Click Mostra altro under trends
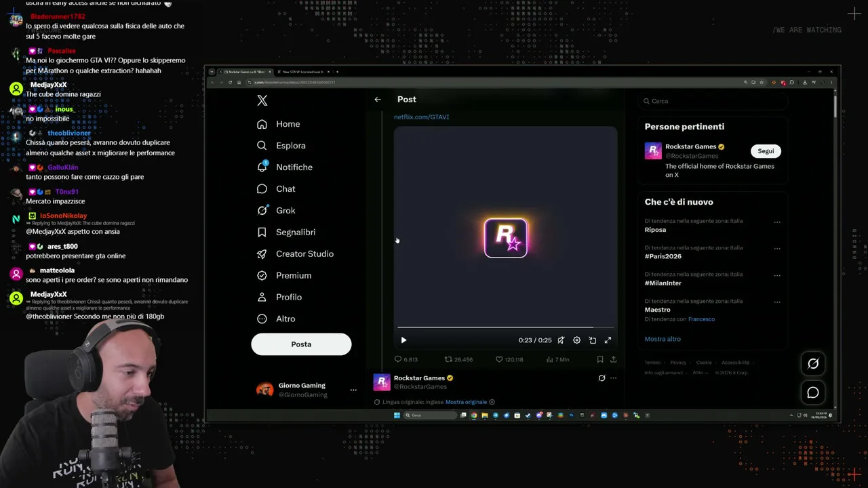 (x=663, y=339)
